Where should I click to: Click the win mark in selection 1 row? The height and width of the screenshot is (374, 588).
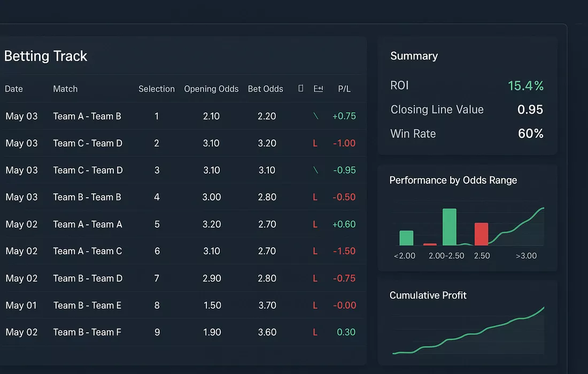(316, 116)
